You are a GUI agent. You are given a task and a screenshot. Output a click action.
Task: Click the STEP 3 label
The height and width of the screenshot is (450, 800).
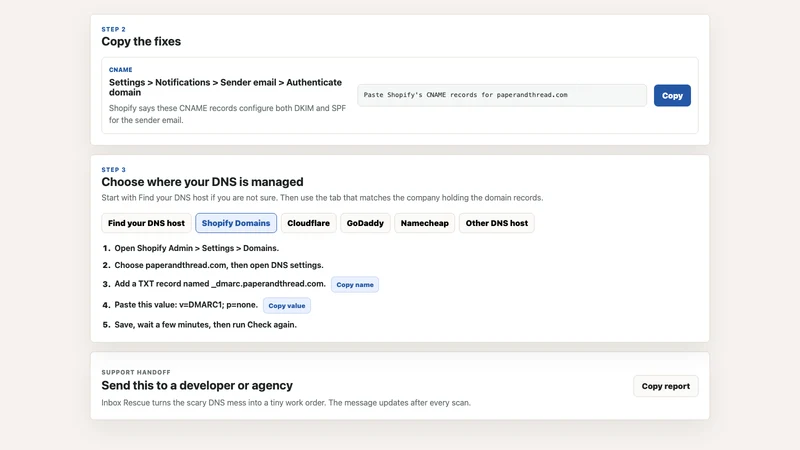coord(113,169)
